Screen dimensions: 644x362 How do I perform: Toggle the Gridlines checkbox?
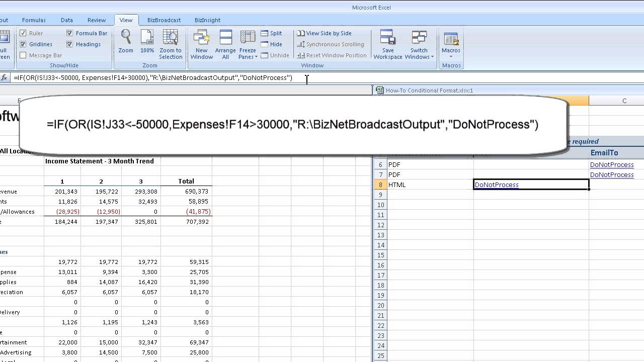[23, 44]
